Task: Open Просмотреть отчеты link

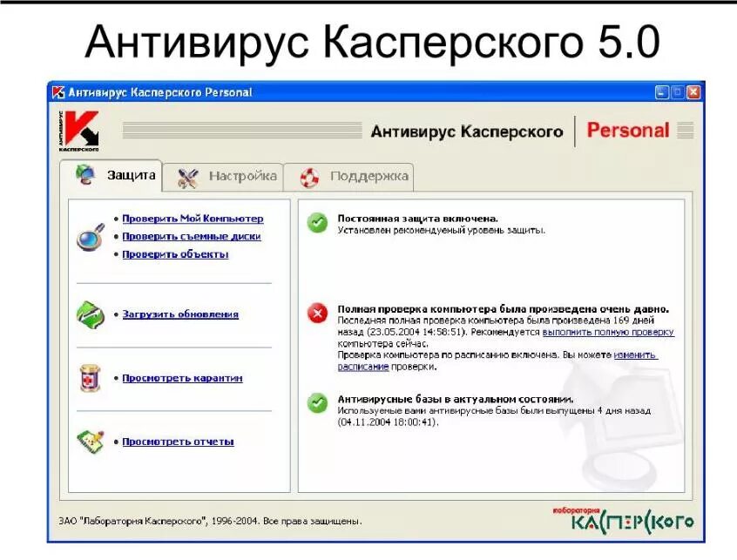Action: tap(178, 442)
